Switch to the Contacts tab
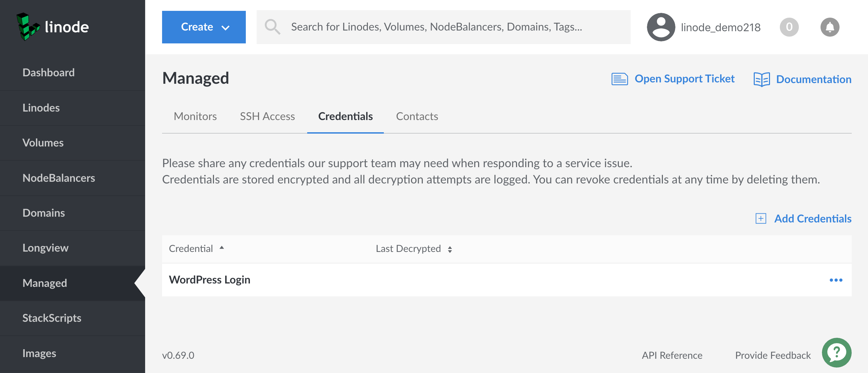The height and width of the screenshot is (373, 868). [417, 116]
